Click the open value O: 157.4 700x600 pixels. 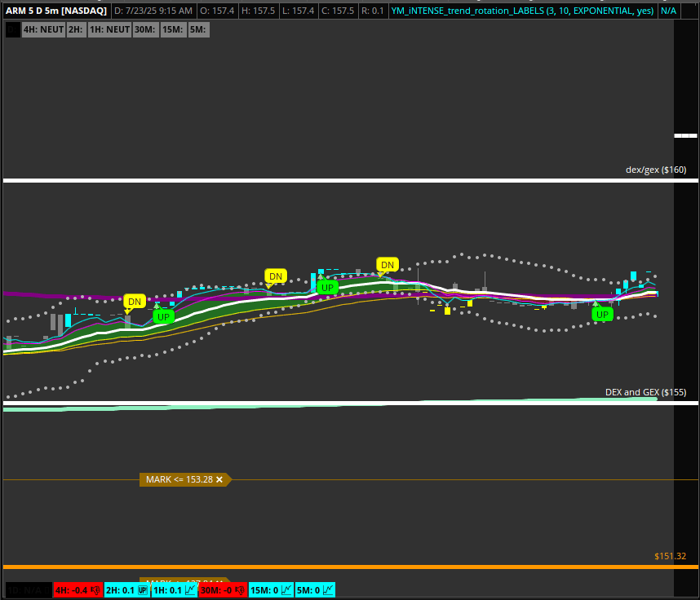tap(217, 11)
